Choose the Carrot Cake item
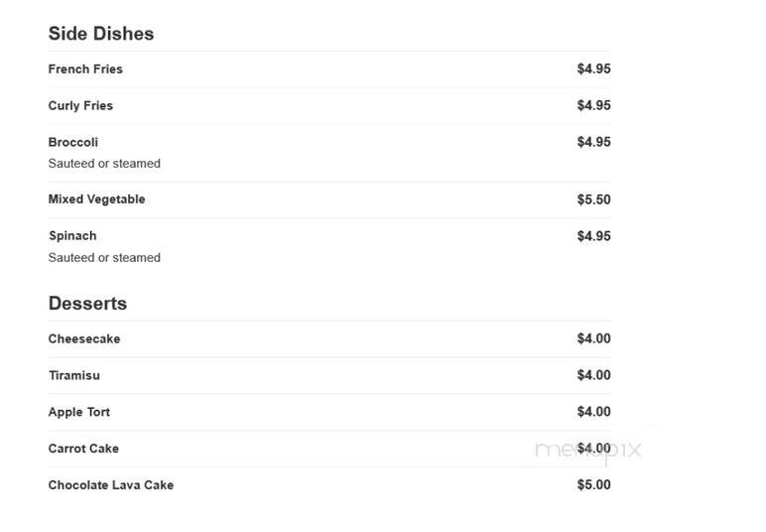This screenshot has height=532, width=766. (83, 449)
